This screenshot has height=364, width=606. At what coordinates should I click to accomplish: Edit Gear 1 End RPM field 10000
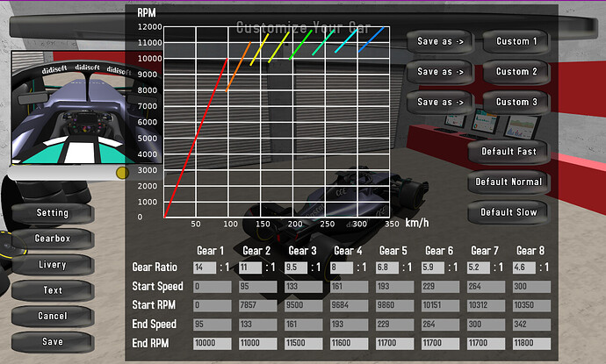click(x=213, y=344)
